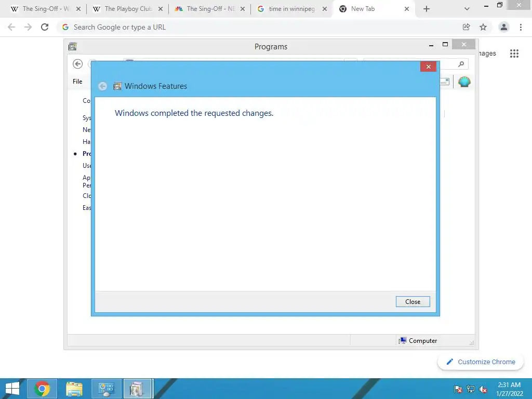Click Chrome's forward navigation arrow
The height and width of the screenshot is (399, 532).
[28, 27]
